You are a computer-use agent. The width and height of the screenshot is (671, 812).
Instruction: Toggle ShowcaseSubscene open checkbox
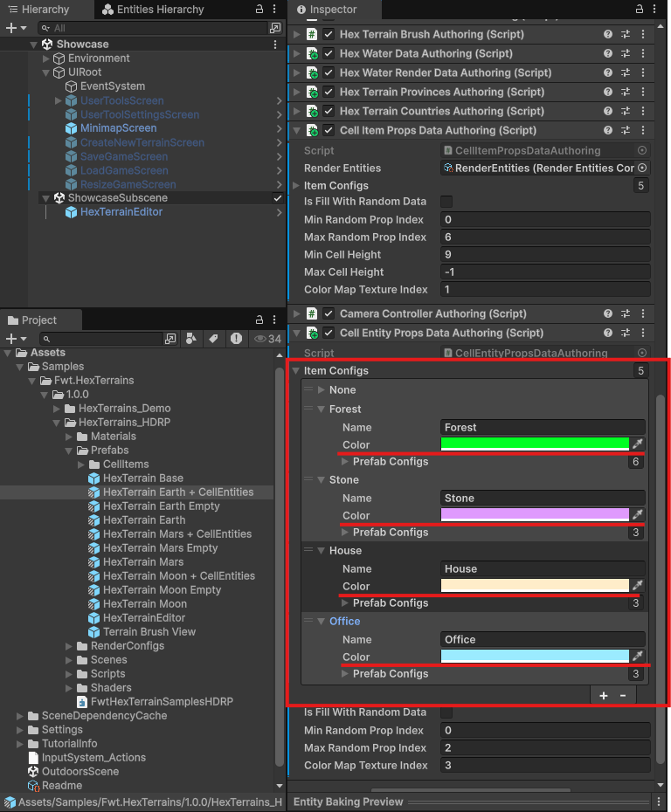(x=278, y=198)
